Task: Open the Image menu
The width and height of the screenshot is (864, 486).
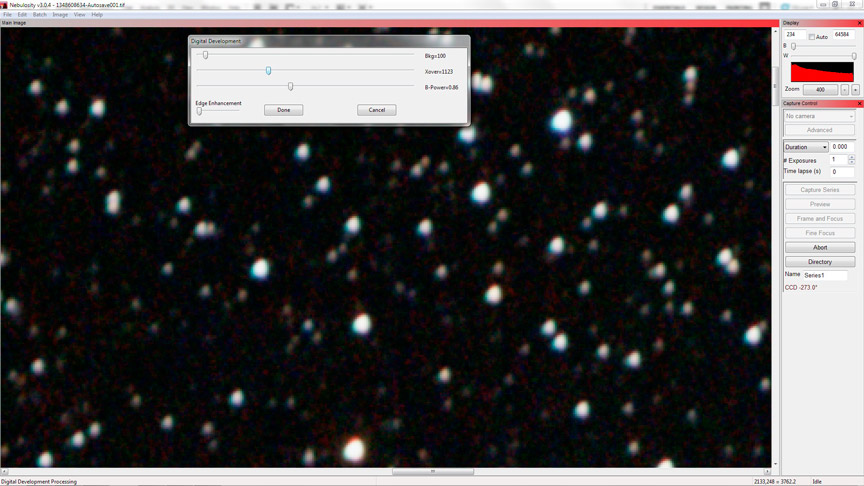Action: click(x=60, y=15)
